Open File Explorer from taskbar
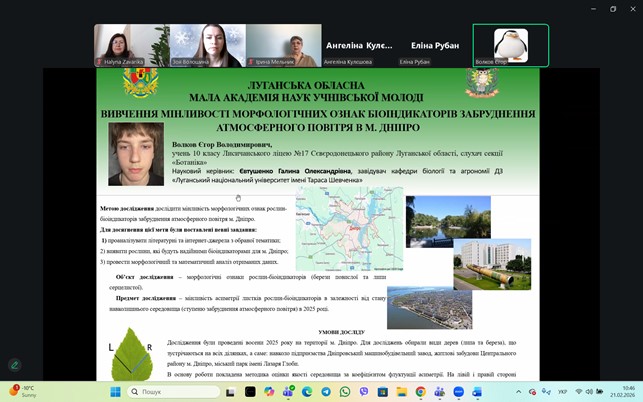643x402 pixels. 401,392
